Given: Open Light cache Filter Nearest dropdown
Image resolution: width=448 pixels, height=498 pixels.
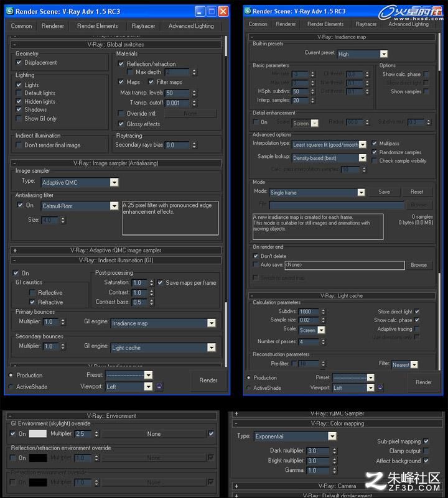Looking at the screenshot, I should (414, 364).
